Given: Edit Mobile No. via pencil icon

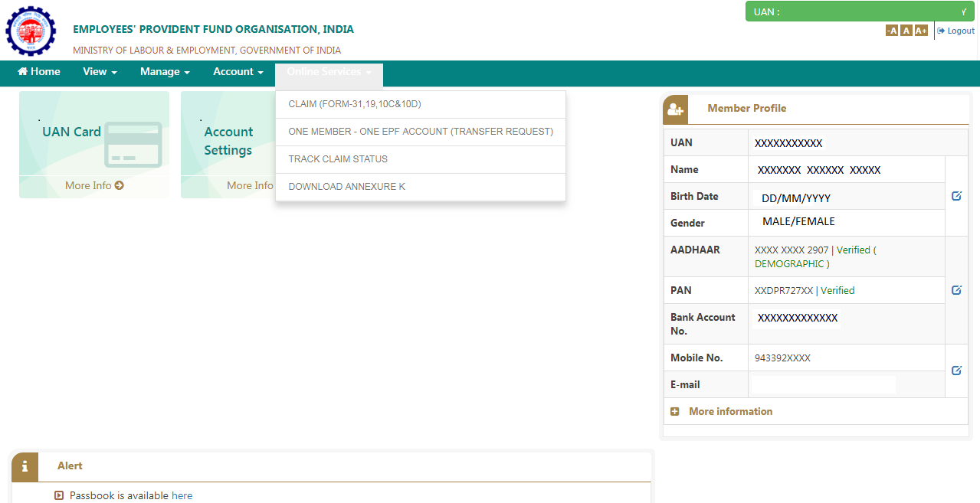Looking at the screenshot, I should point(955,370).
